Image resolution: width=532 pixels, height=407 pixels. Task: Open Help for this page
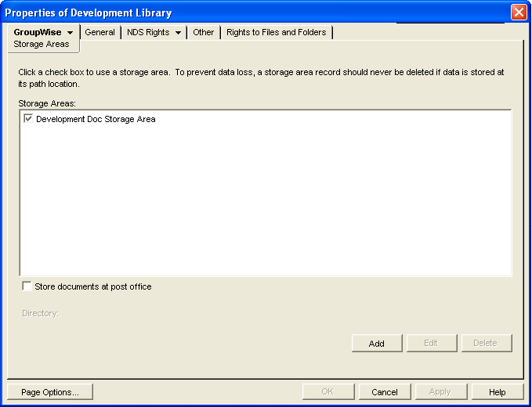tap(497, 392)
